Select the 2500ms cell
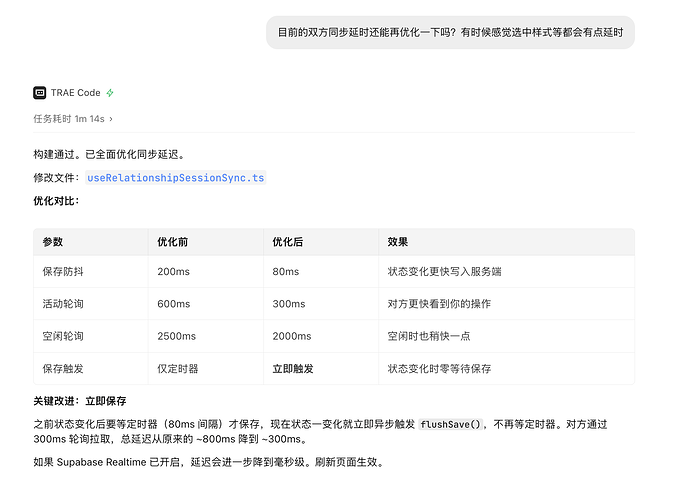The image size is (690, 483). tap(206, 336)
